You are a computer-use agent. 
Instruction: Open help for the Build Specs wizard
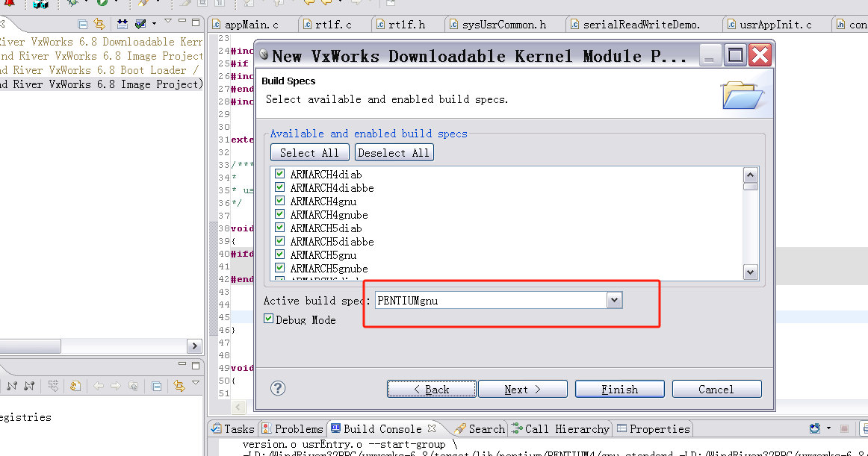[x=278, y=389]
